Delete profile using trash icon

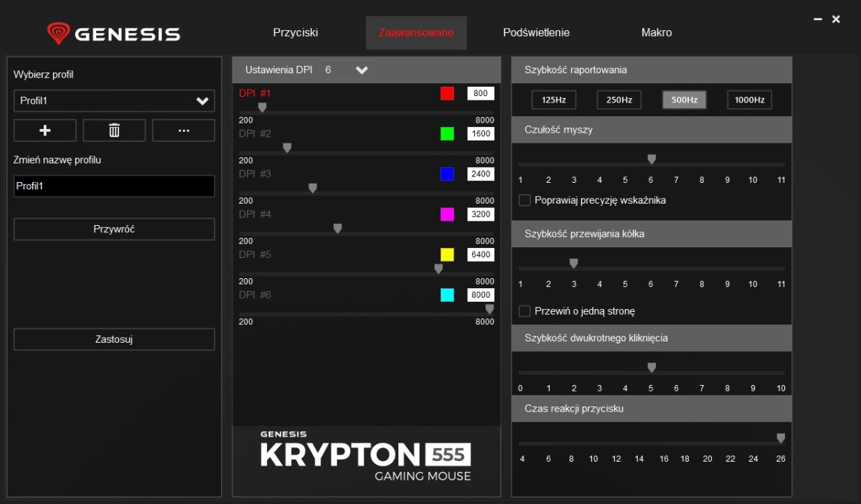point(114,130)
